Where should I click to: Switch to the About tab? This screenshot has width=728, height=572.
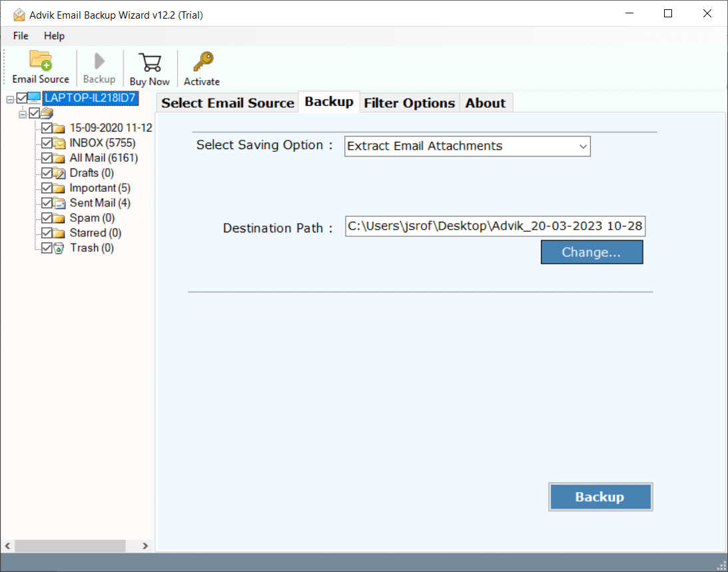[486, 103]
